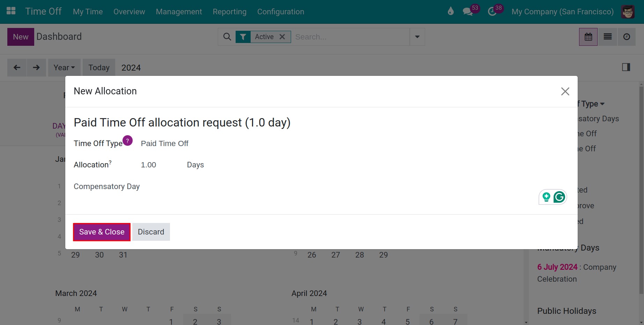Click the 6 July 2024 mandatory day link
644x325 pixels.
(557, 267)
